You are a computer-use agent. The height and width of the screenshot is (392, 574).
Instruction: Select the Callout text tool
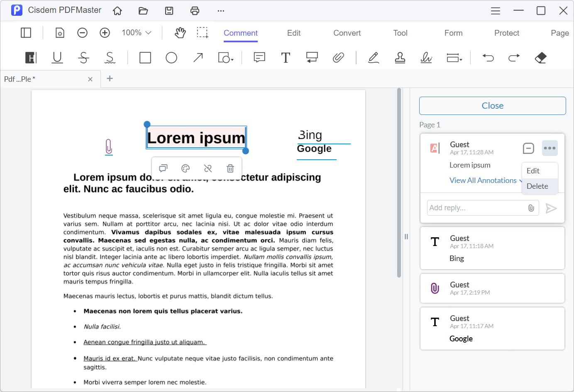pos(312,58)
